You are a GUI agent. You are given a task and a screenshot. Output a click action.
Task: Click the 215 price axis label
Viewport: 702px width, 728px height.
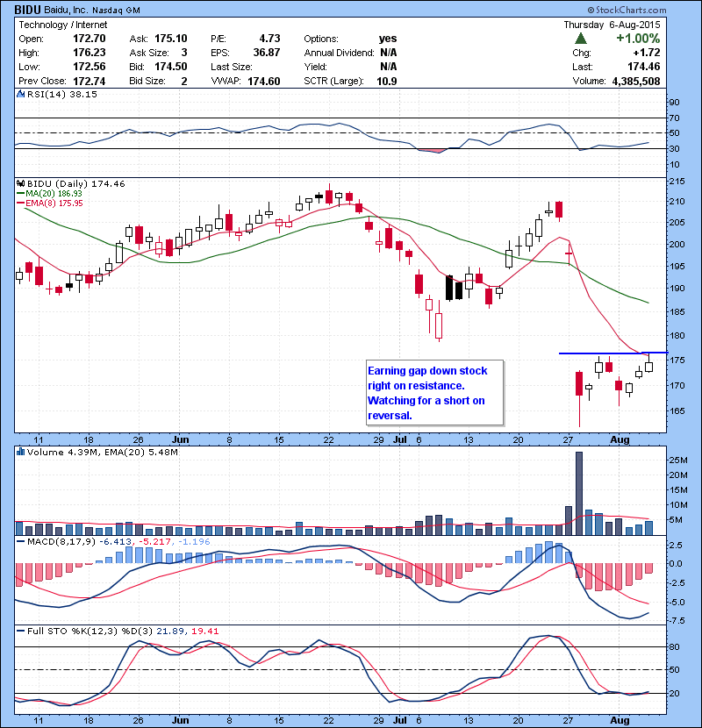pos(677,181)
